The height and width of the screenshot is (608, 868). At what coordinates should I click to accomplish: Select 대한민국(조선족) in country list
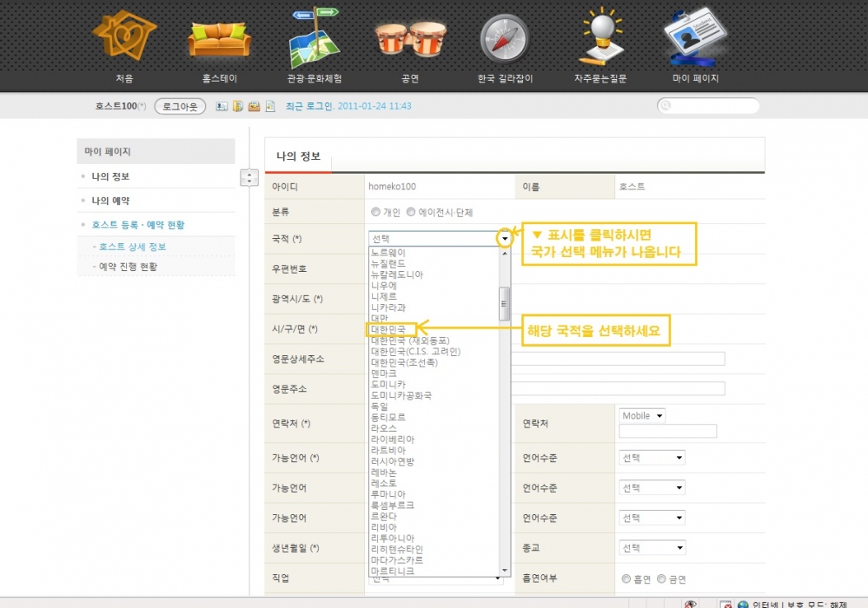click(404, 362)
